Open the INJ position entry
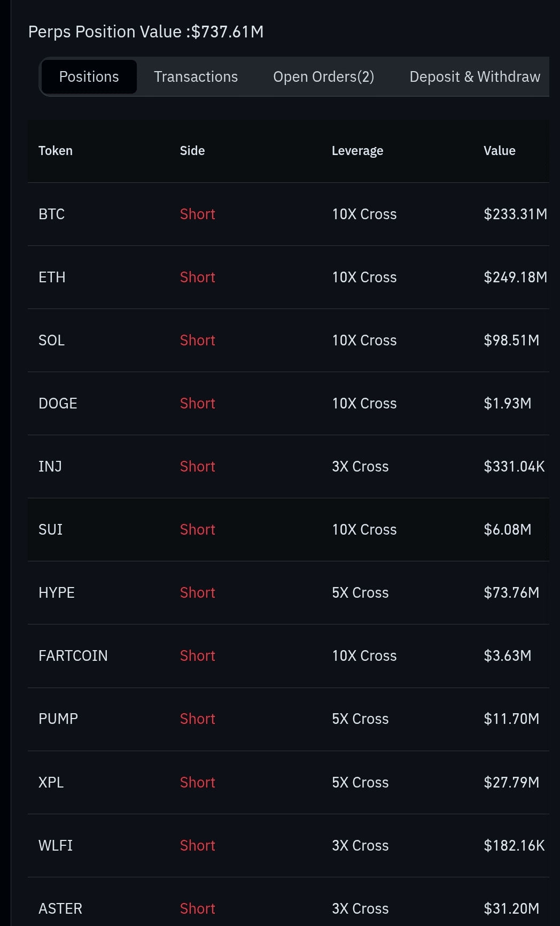This screenshot has width=560, height=926. pos(50,467)
